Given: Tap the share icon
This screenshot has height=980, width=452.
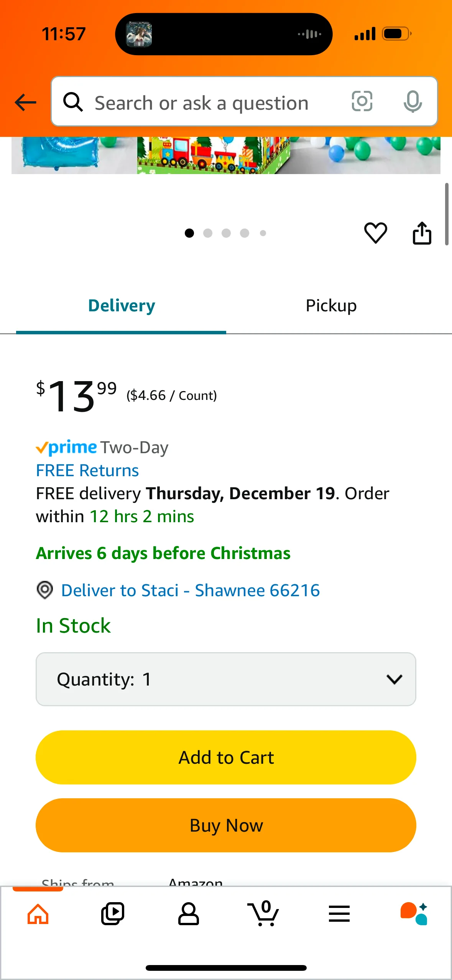Looking at the screenshot, I should pyautogui.click(x=422, y=233).
